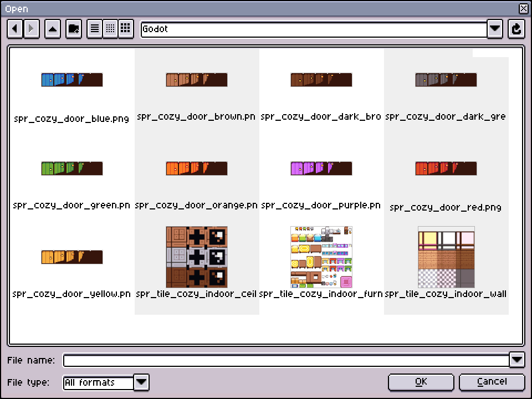Click file name spr_cozy_door_dark_bro
The height and width of the screenshot is (399, 532).
(x=321, y=117)
